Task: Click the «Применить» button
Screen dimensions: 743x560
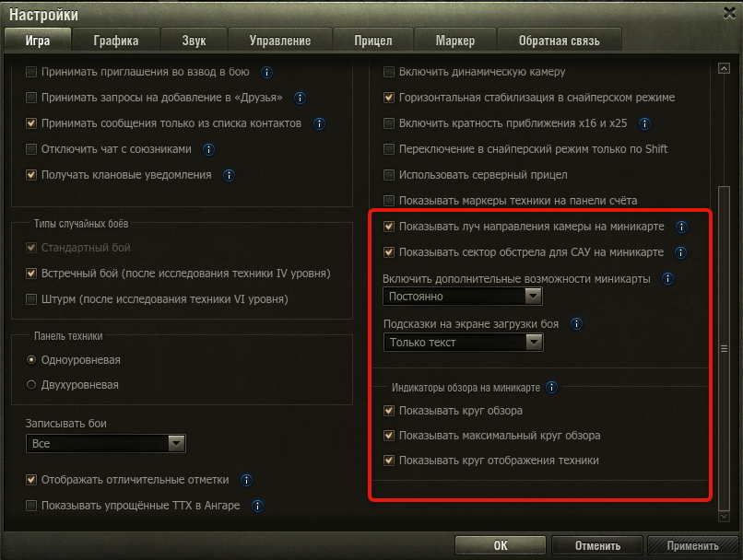Action: 692,546
